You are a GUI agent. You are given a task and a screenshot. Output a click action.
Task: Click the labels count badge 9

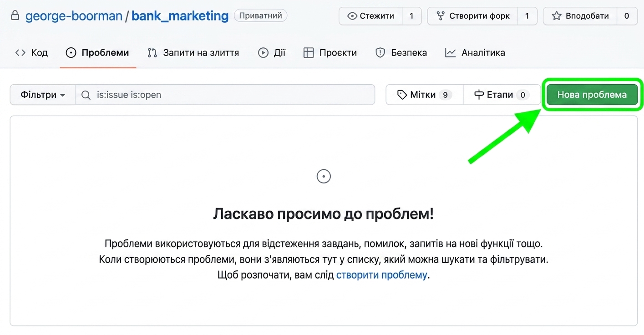point(445,95)
